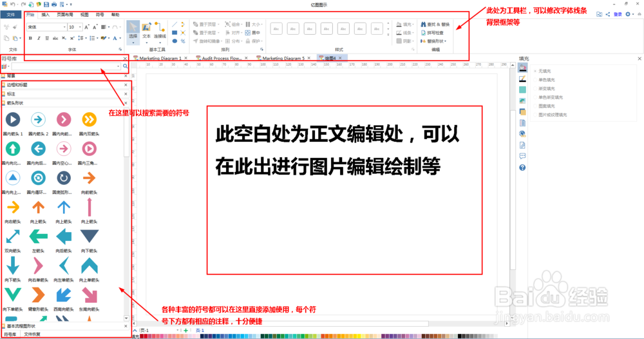Click 查找 & 替换 button
This screenshot has width=644, height=339.
click(x=435, y=24)
